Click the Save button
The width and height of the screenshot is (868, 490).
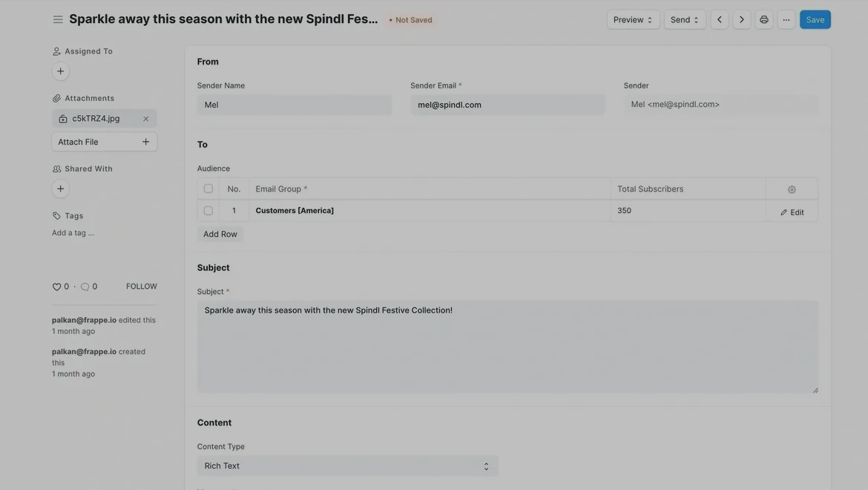[815, 19]
